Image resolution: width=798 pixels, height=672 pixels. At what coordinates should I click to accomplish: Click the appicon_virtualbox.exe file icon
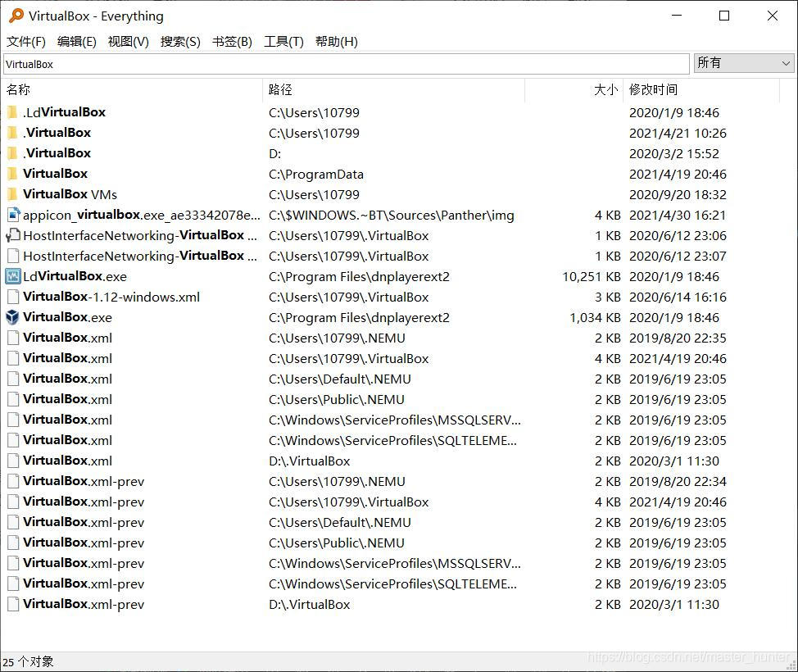12,215
